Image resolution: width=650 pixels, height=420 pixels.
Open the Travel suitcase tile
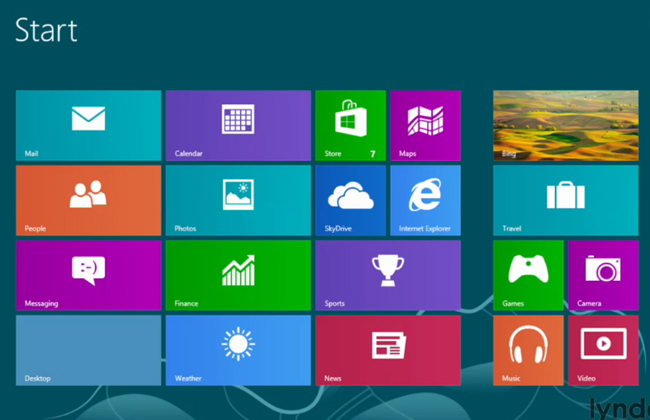(x=566, y=200)
